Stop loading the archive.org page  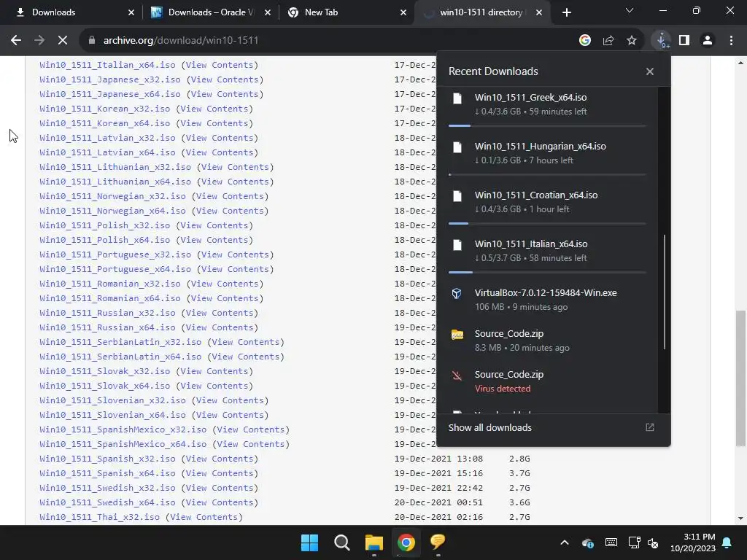click(63, 41)
